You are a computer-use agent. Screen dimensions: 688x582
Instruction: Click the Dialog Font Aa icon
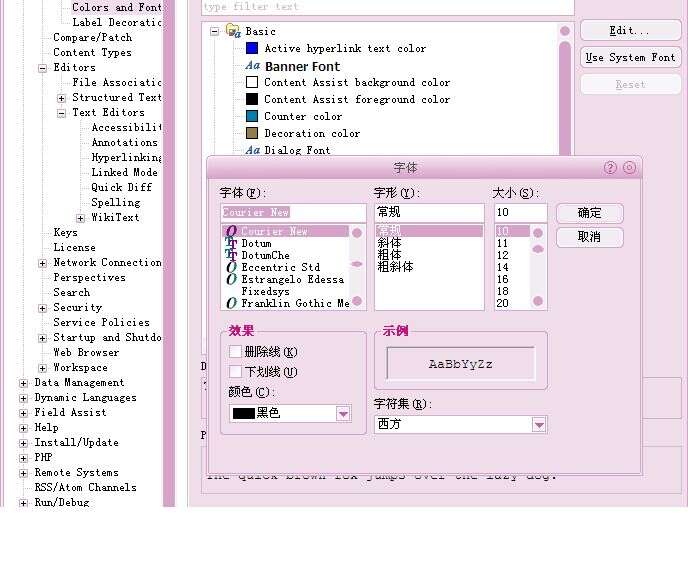[x=253, y=150]
